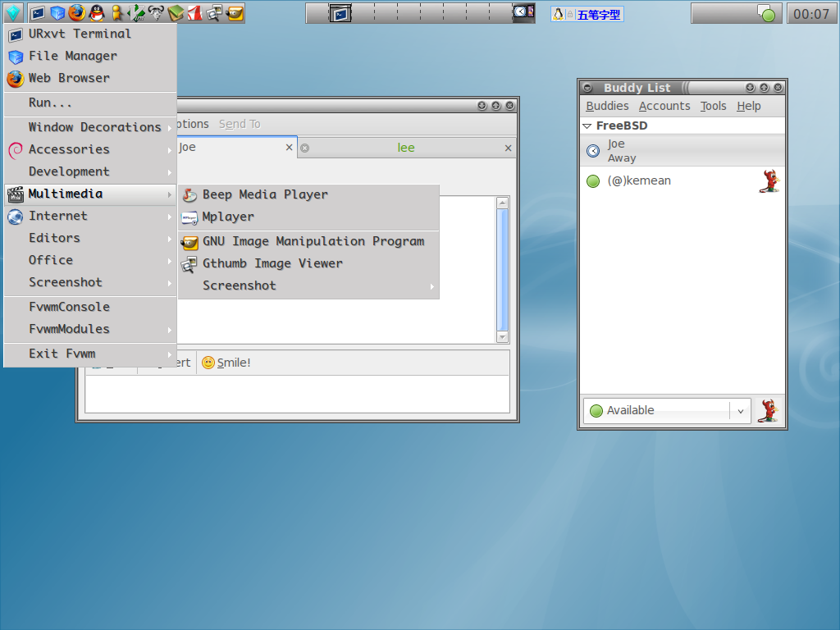Screen dimensions: 840x630
Task: Click Send To in conversation menu bar
Action: [x=240, y=125]
